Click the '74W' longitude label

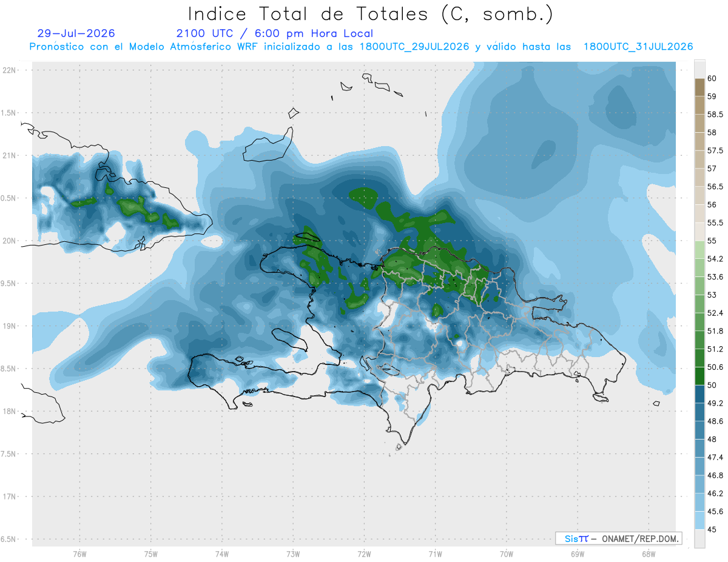coord(221,554)
